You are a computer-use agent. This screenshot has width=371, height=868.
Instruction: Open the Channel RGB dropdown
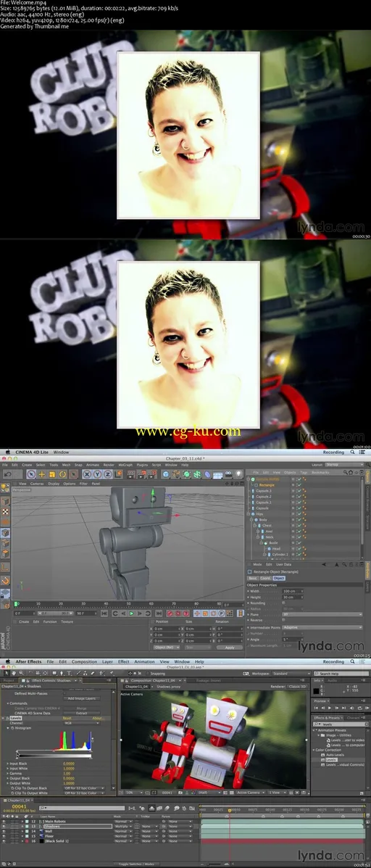[80, 723]
